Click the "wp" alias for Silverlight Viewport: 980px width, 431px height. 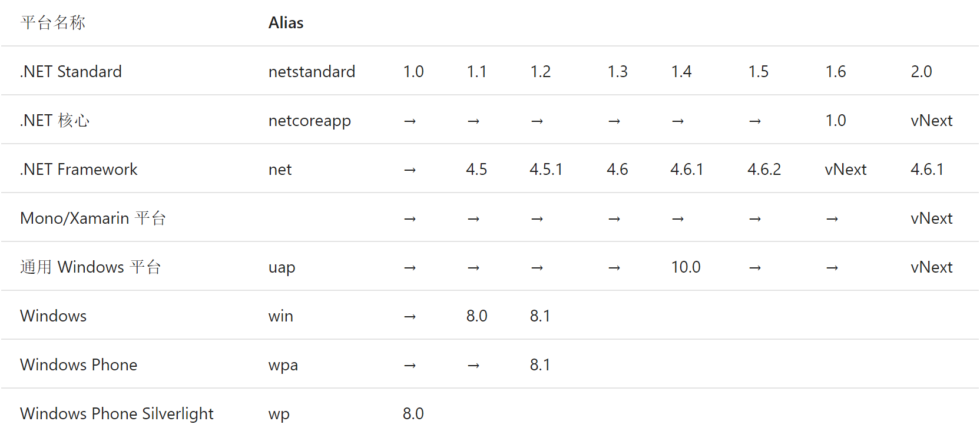(x=279, y=414)
